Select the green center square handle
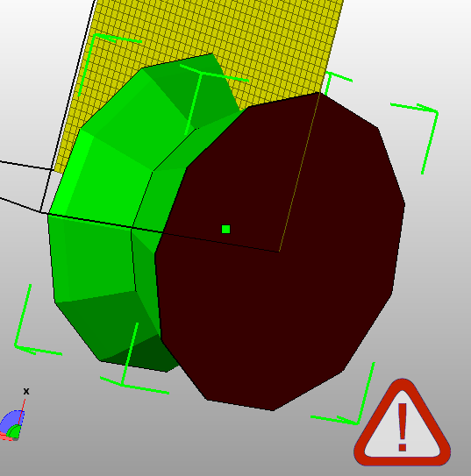471x476 pixels. pyautogui.click(x=225, y=229)
